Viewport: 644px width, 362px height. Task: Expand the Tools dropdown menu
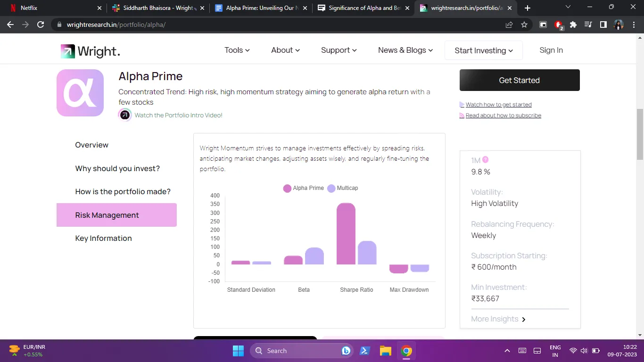tap(237, 50)
